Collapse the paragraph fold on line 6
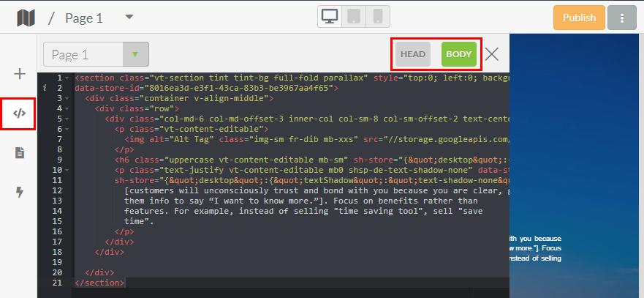644x298 pixels. pyautogui.click(x=67, y=130)
